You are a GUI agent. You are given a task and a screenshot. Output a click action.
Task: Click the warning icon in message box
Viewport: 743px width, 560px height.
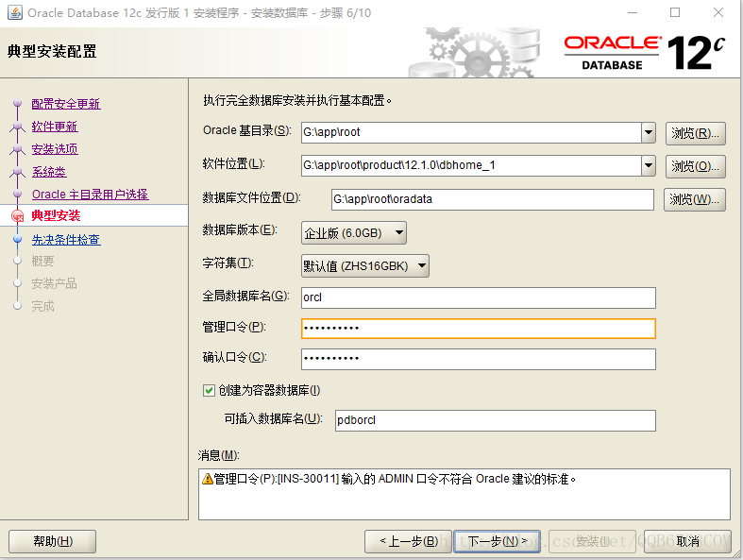click(x=207, y=479)
